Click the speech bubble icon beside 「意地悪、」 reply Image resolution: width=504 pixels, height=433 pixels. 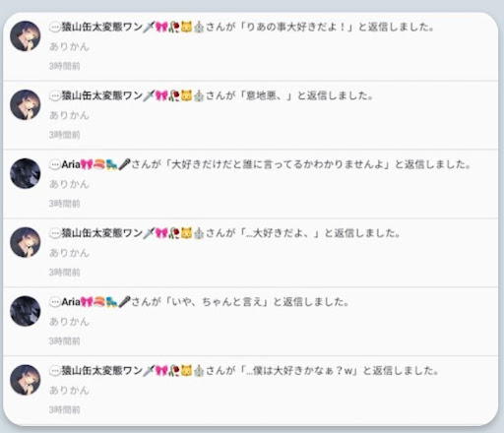[55, 95]
